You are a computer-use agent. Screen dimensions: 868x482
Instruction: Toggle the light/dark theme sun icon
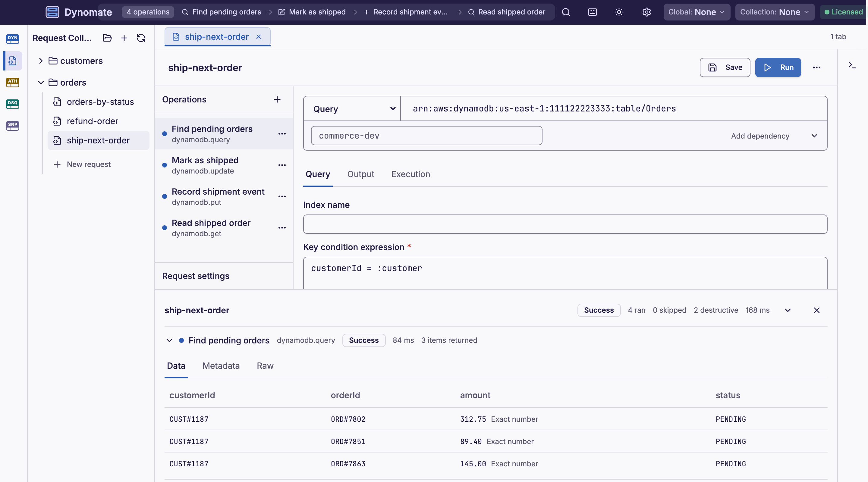pyautogui.click(x=619, y=12)
